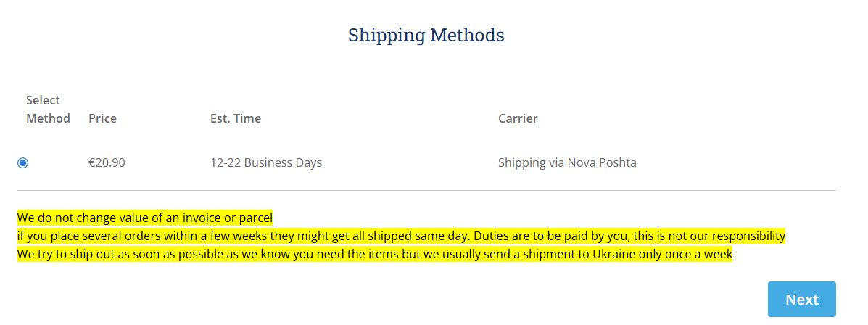
Task: Select the Nova Poshta shipping radio button
Action: tap(22, 163)
